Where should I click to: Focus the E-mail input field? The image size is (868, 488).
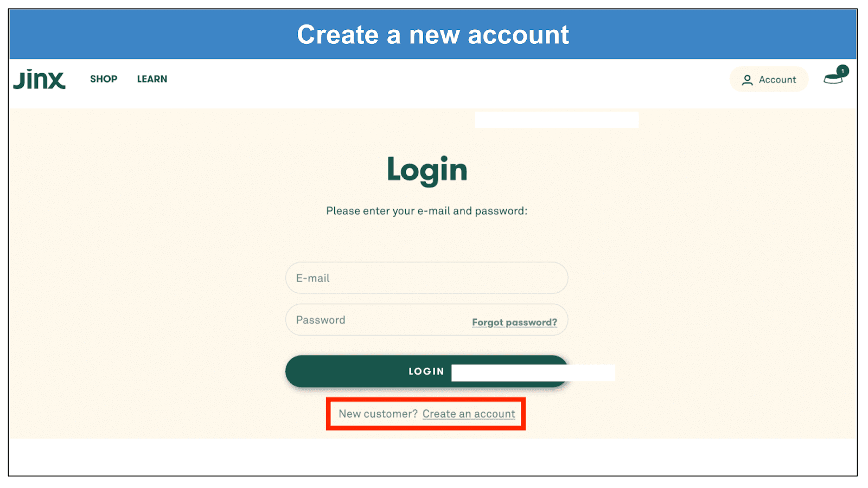426,278
